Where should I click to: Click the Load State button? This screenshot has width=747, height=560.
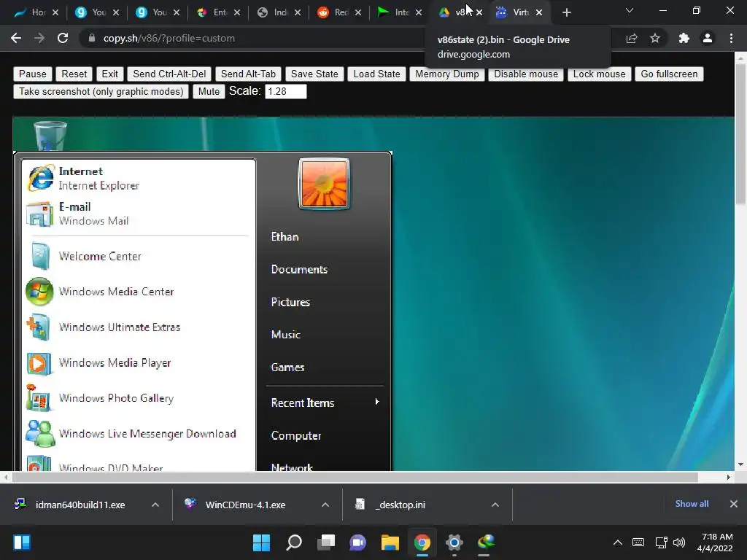[x=376, y=74]
